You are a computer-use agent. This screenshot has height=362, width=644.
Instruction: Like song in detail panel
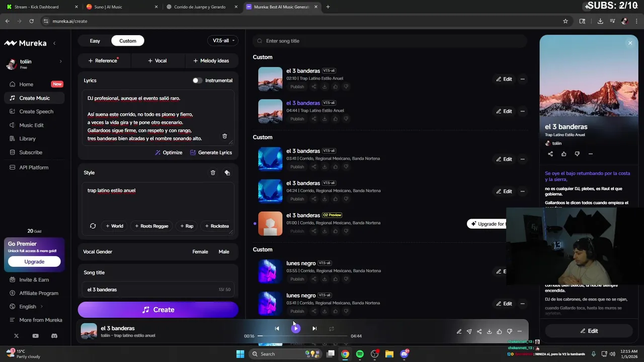pyautogui.click(x=563, y=154)
